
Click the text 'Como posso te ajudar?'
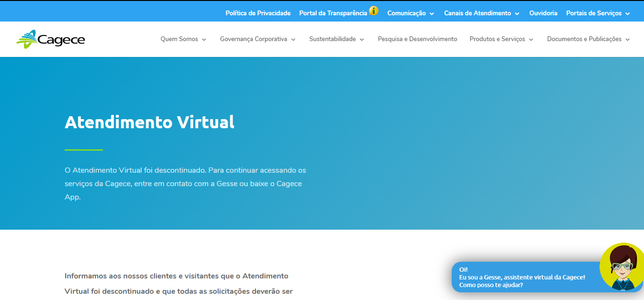491,285
